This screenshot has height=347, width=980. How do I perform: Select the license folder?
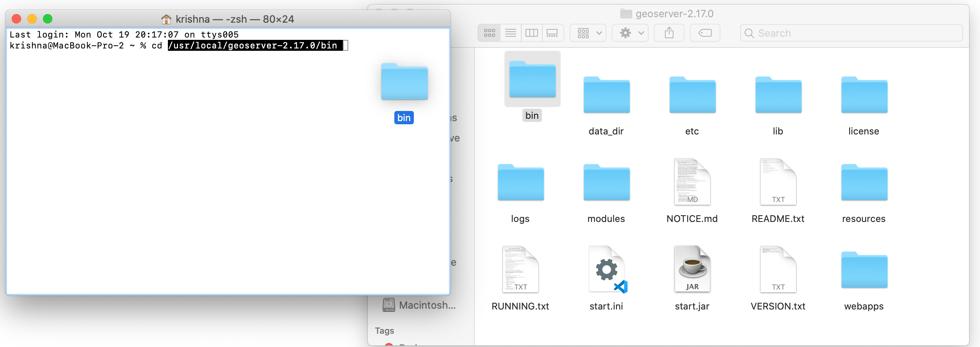[864, 95]
